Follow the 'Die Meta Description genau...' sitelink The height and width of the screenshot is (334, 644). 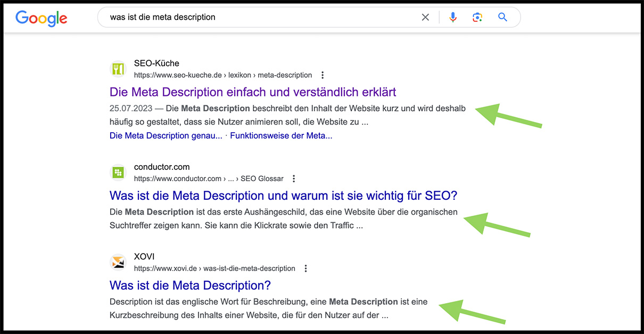coord(166,136)
